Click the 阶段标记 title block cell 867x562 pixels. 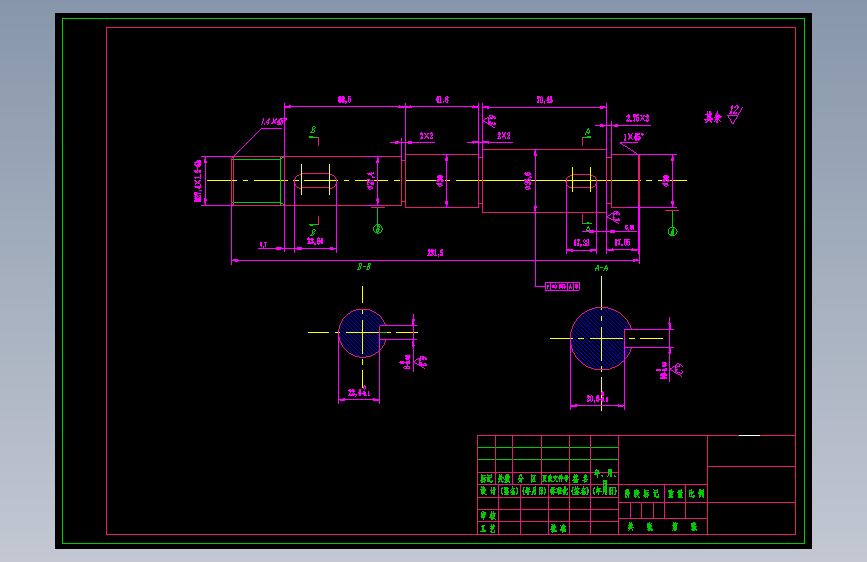point(642,493)
